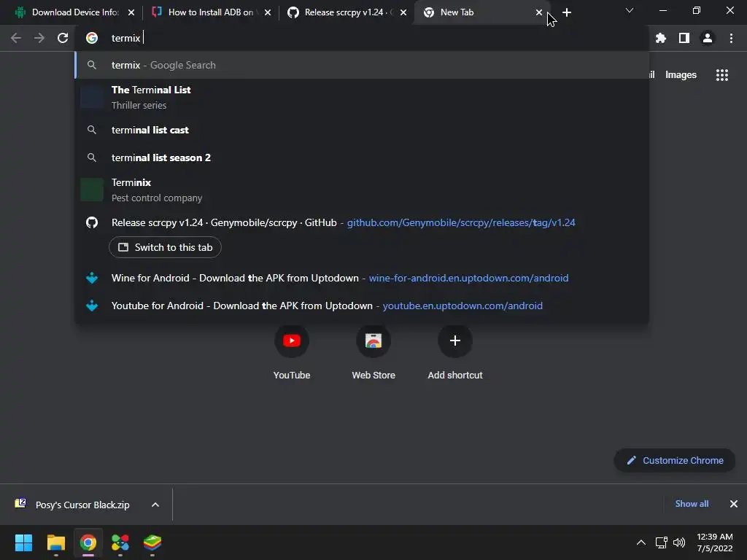
Task: Open Release scrcpy v1.24 GitHub suggestion
Action: pyautogui.click(x=362, y=222)
